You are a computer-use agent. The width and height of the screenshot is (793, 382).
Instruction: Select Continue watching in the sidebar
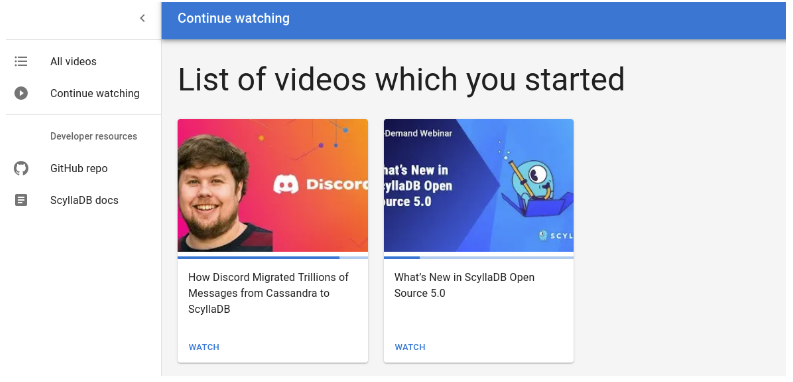click(83, 93)
